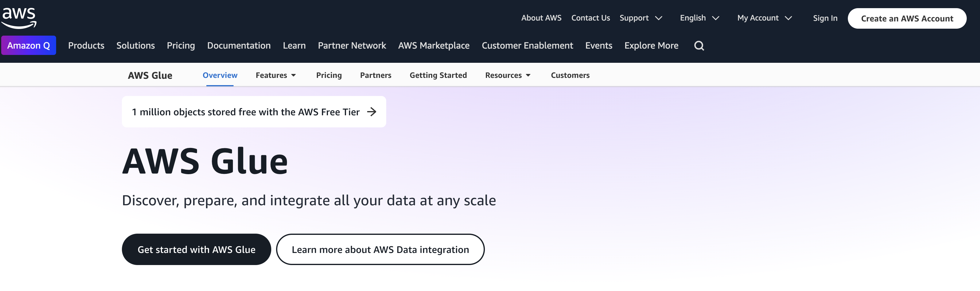Expand the My Account dropdown
The image size is (980, 291).
point(764,18)
